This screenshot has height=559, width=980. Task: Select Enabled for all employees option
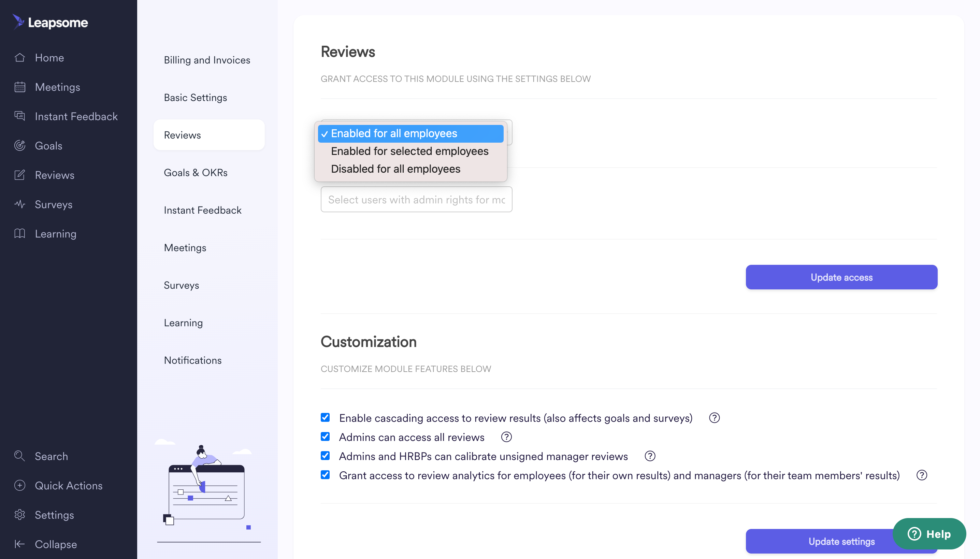coord(410,133)
